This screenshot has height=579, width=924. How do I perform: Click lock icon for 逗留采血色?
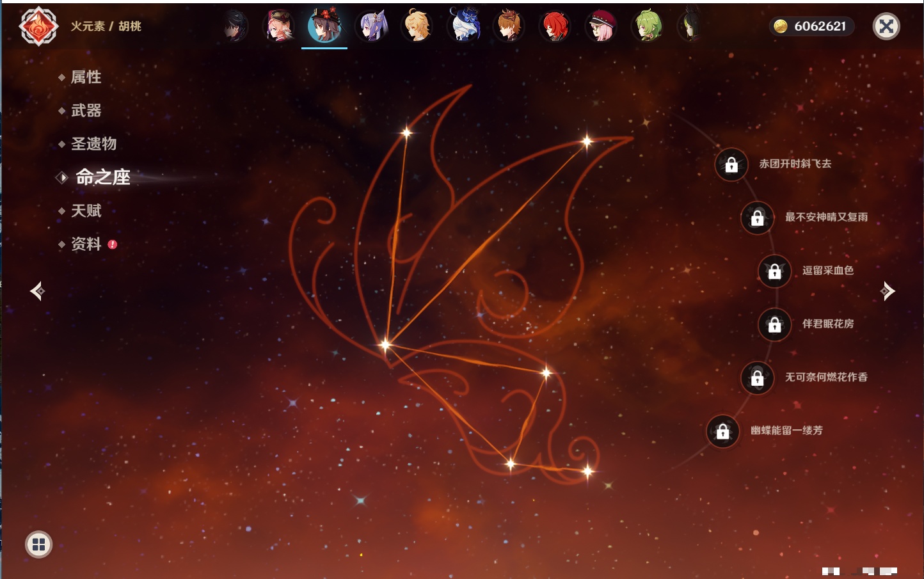774,271
